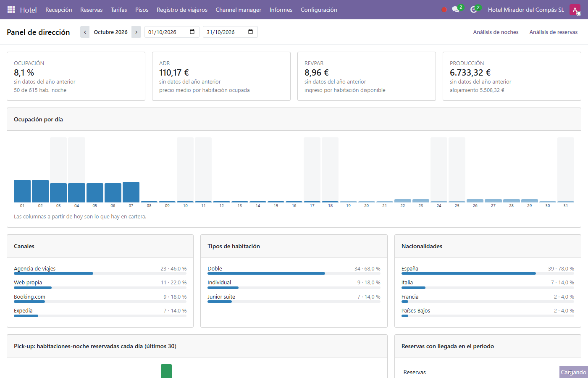Open the apps grid menu icon
The width and height of the screenshot is (588, 378).
click(11, 10)
